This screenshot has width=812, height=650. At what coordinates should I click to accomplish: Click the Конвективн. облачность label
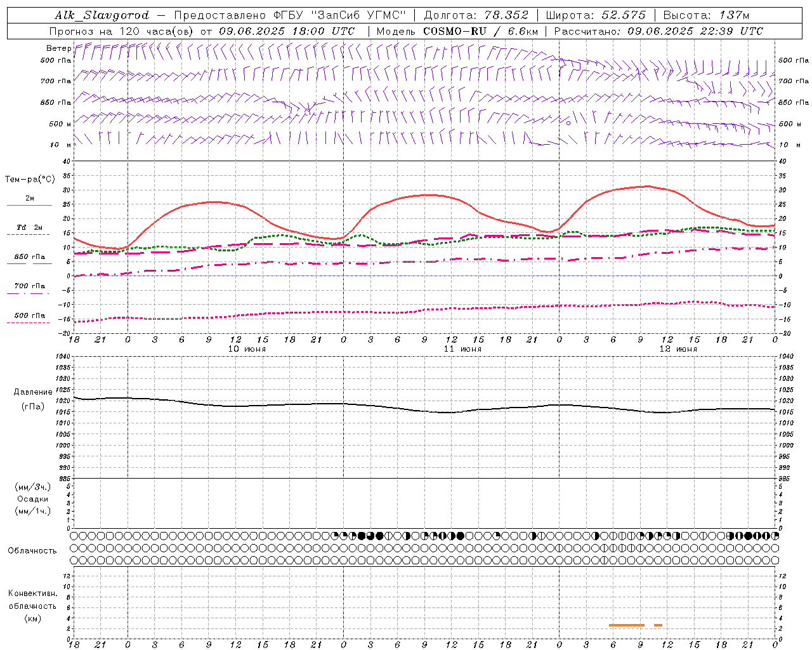32,600
